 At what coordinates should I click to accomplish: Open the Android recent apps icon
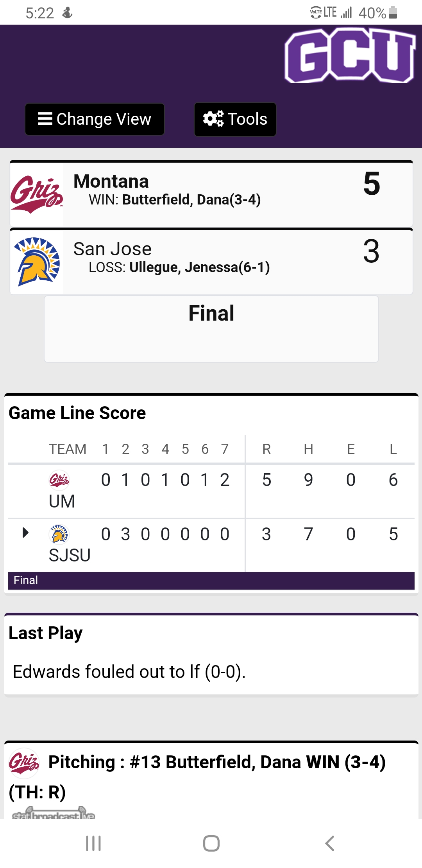click(93, 843)
